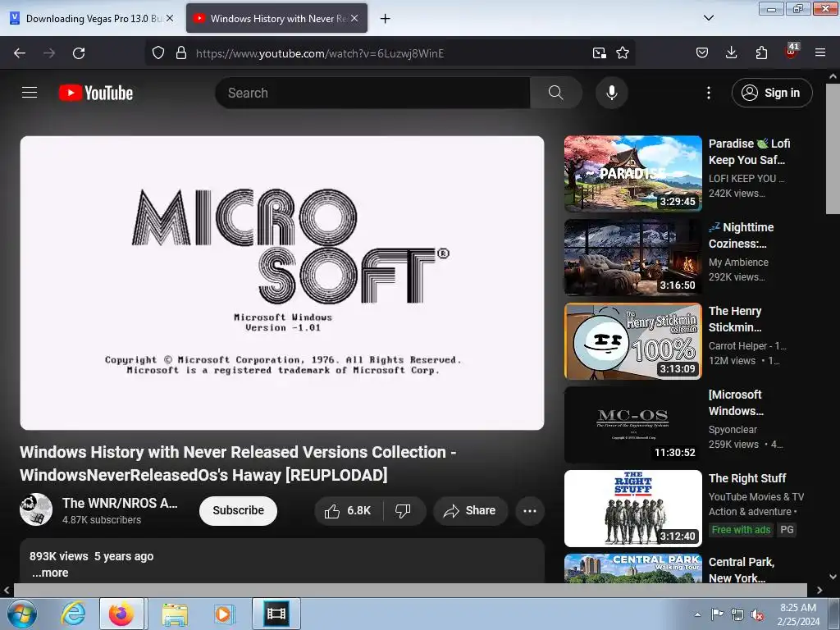Click the site security padlock icon

click(x=181, y=53)
